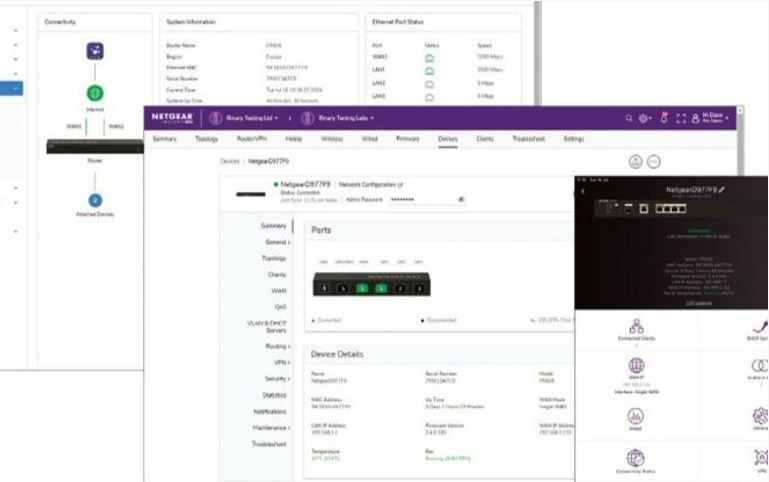Open the Troubleshoot top tab
769x482 pixels.
[x=529, y=139]
